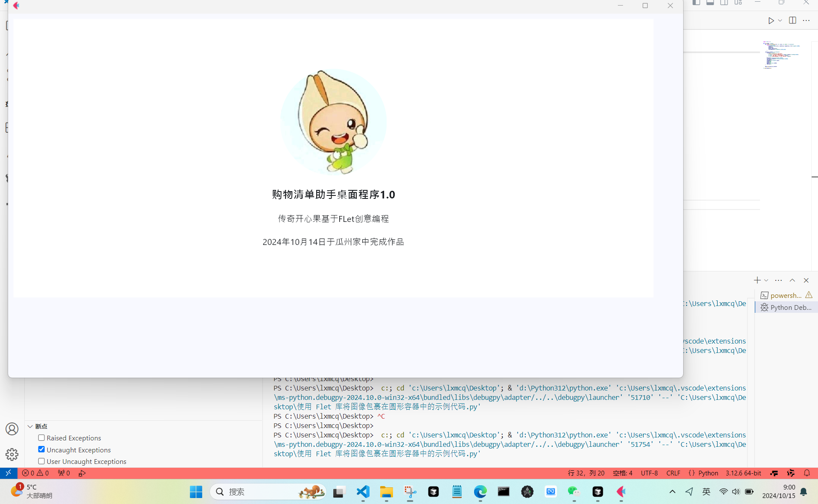Show hidden system tray icons
The height and width of the screenshot is (504, 818).
tap(672, 492)
